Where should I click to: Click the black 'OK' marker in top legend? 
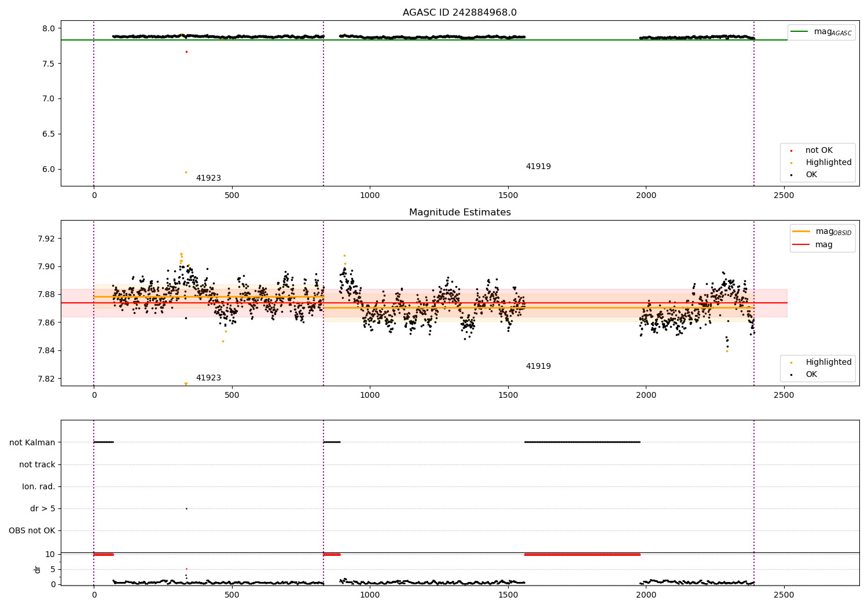click(791, 175)
